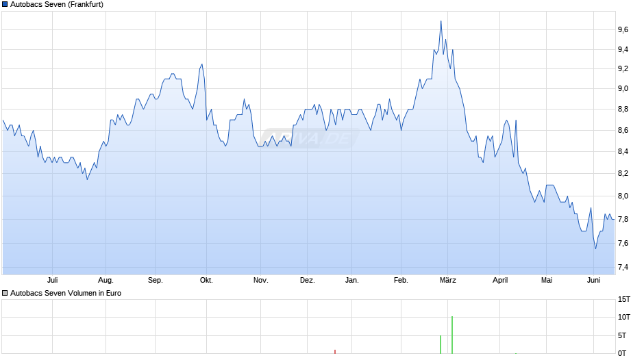Click the 7,8 price axis value

click(x=623, y=220)
